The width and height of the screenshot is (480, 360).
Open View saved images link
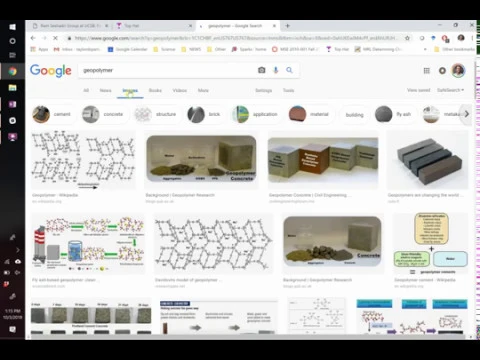pos(418,90)
